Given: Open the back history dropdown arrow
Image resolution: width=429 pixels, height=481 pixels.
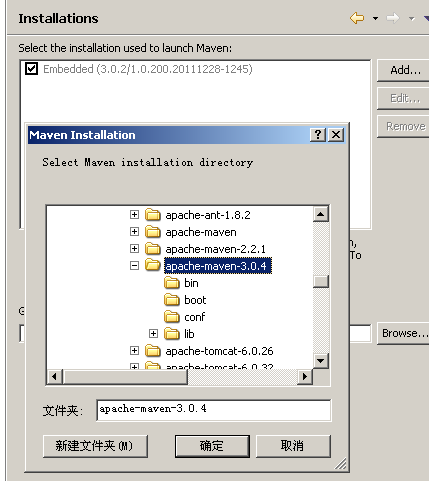Looking at the screenshot, I should (375, 19).
